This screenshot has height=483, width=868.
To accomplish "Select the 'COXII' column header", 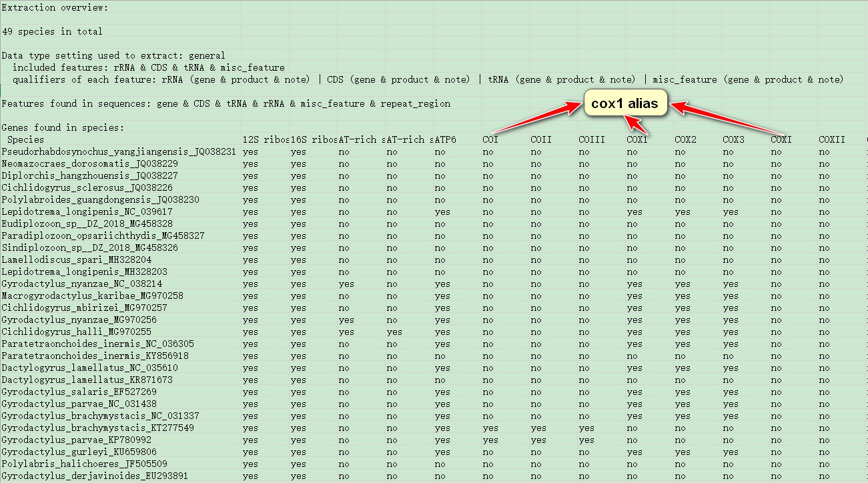I will pyautogui.click(x=832, y=140).
